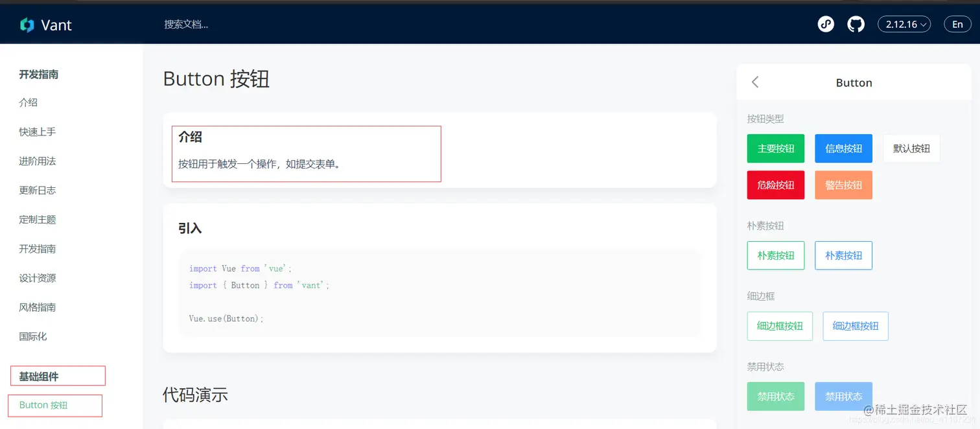Tap the orange 警告按钮 demo button

coord(844,185)
